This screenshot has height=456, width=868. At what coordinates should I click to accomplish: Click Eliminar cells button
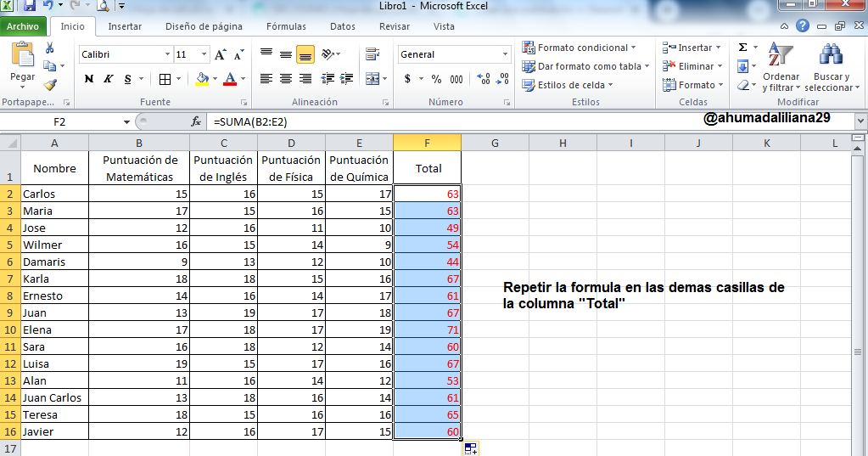coord(692,66)
